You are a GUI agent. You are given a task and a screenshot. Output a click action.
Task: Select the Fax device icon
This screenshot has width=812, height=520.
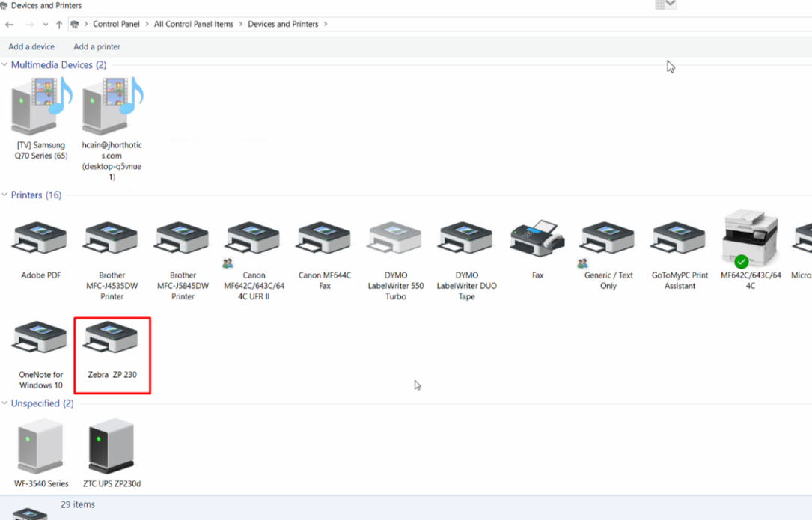(x=537, y=248)
